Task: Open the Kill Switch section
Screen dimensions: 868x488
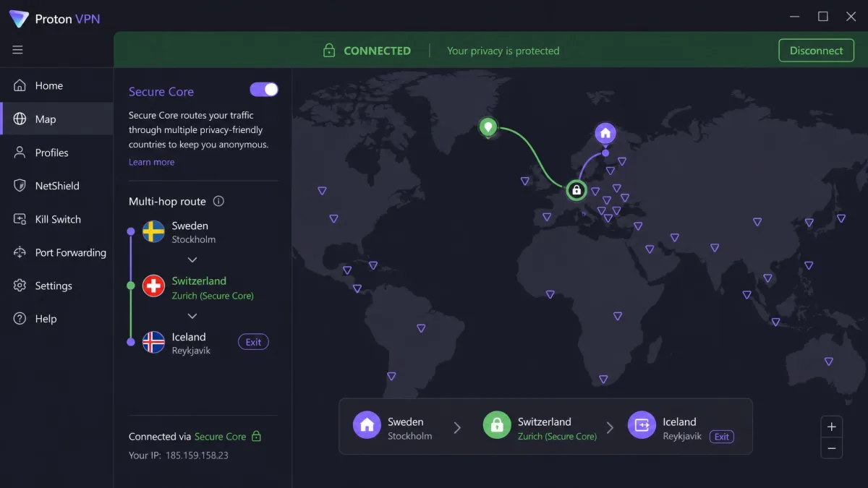Action: tap(56, 219)
